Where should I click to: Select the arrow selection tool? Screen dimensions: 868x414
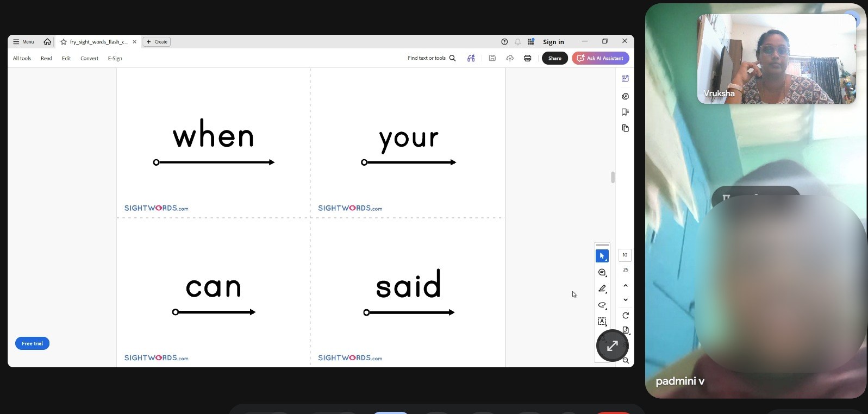(x=602, y=256)
